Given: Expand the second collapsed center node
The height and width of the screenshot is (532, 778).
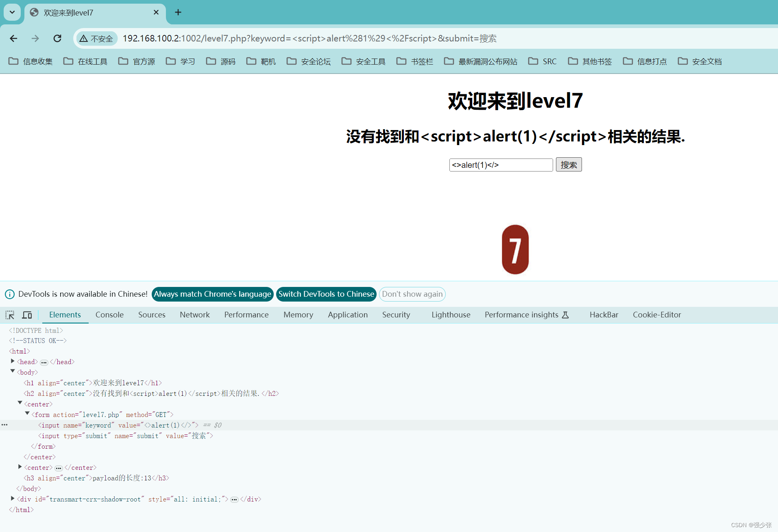Looking at the screenshot, I should [20, 467].
